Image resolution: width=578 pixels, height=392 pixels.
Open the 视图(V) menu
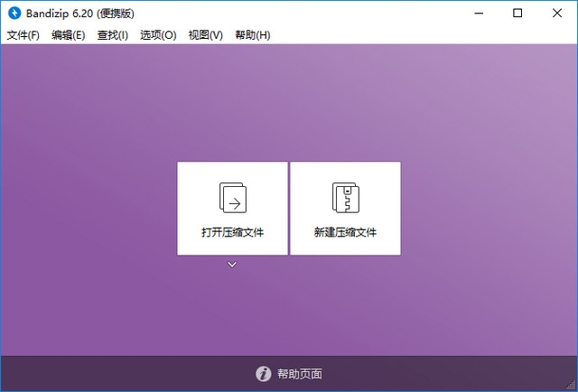(x=206, y=35)
